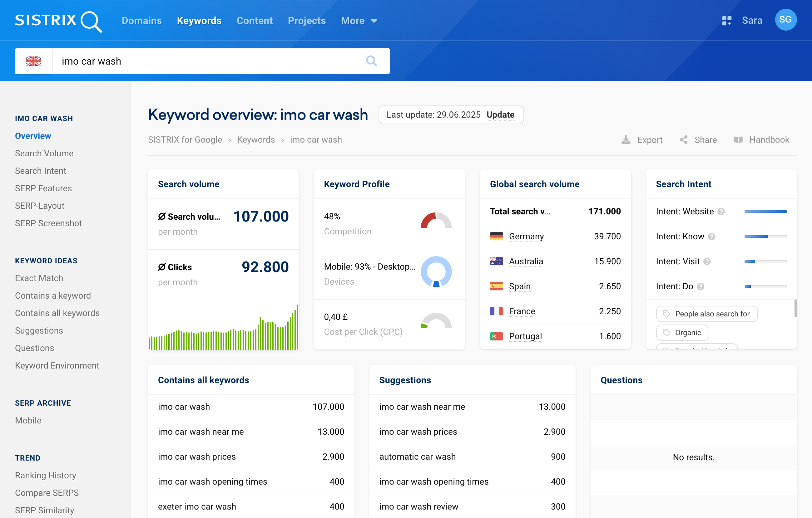This screenshot has width=812, height=518.
Task: Toggle the Organic filter chip
Action: [682, 332]
